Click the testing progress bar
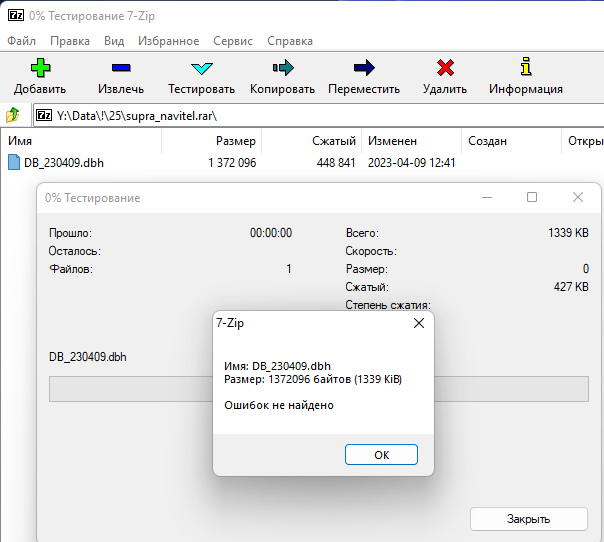This screenshot has height=542, width=604. (x=130, y=388)
